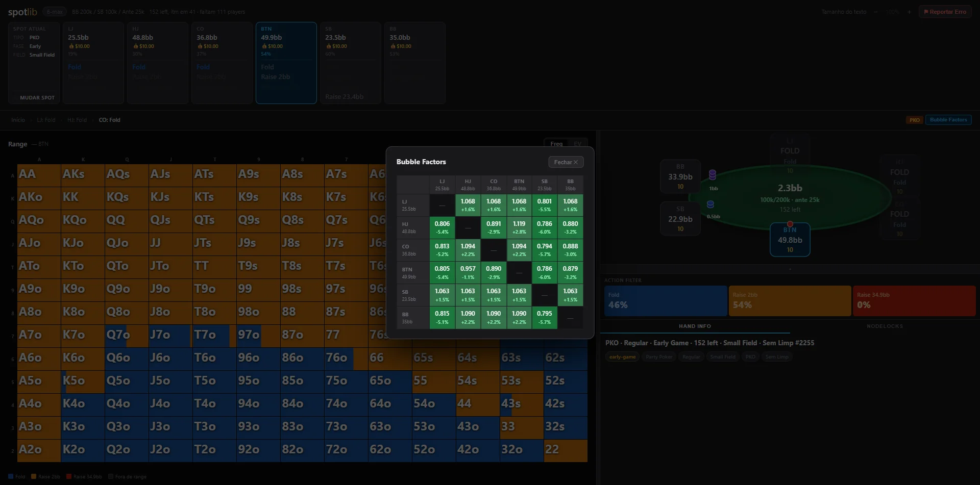
Task: Click BTN vs HJ bubble factor 0.957
Action: [x=468, y=272]
